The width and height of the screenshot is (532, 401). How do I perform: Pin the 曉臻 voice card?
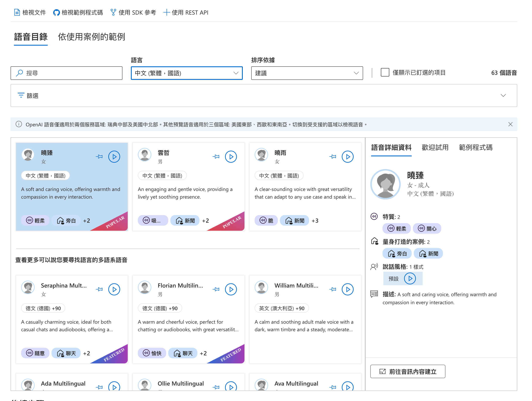(99, 157)
